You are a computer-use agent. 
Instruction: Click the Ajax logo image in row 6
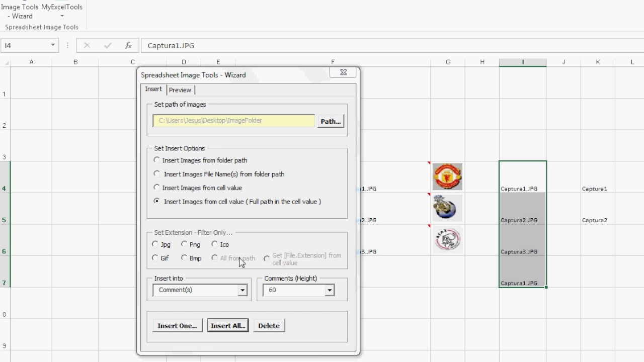coord(447,239)
